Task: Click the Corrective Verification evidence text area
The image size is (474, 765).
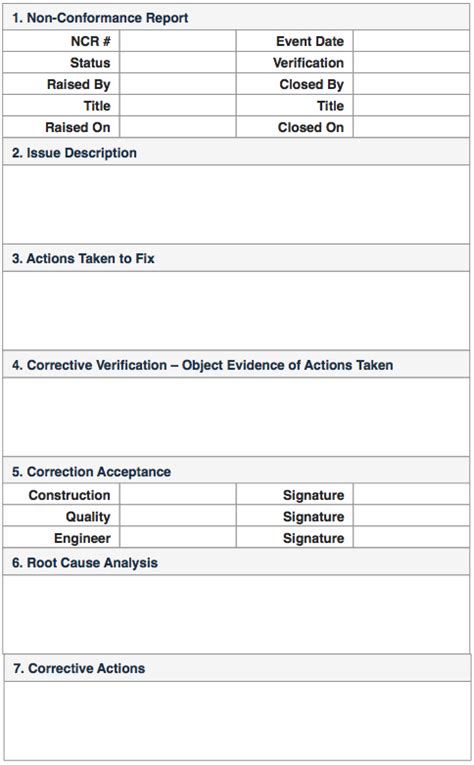Action: 236,417
